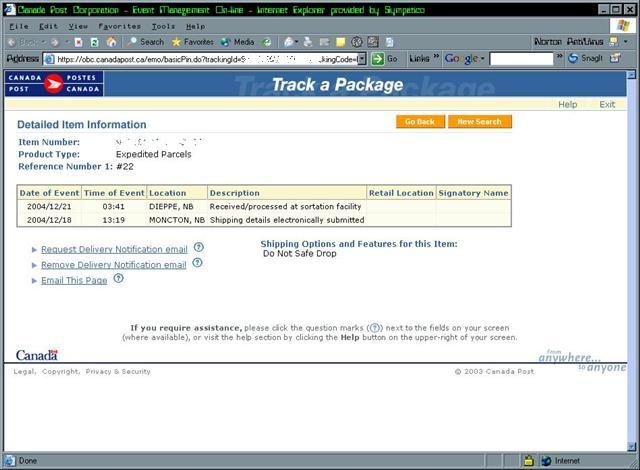Click the Internet zone icon in status bar
This screenshot has width=640, height=470.
tap(546, 461)
